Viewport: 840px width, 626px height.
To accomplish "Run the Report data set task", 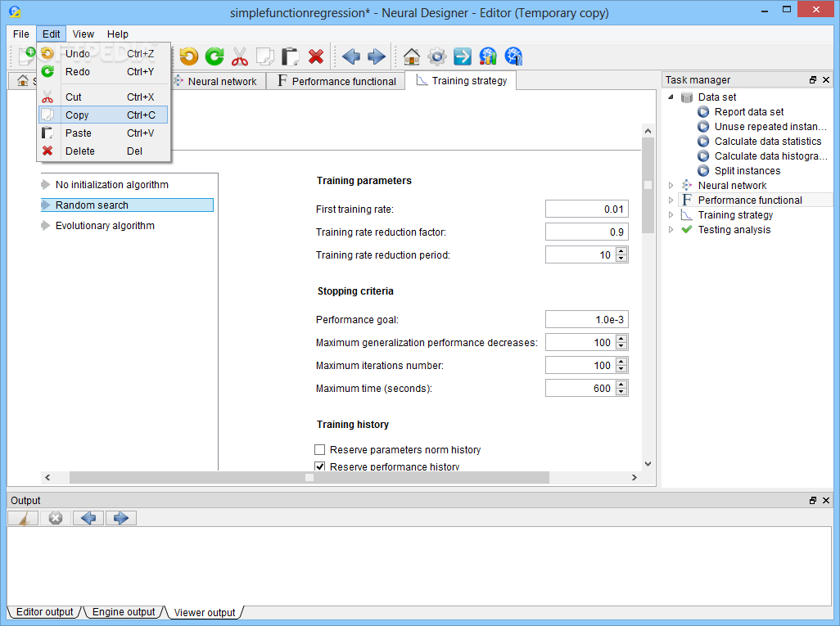I will tap(748, 112).
